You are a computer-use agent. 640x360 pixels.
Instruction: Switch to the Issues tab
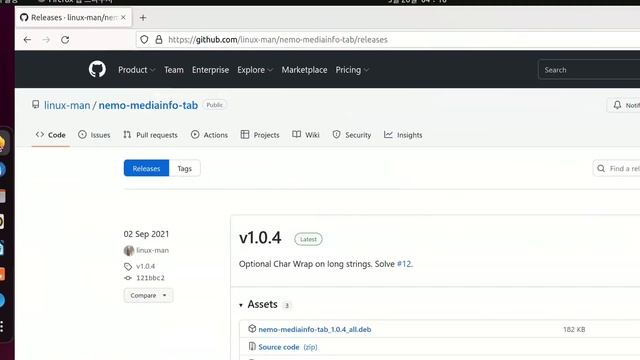94,135
